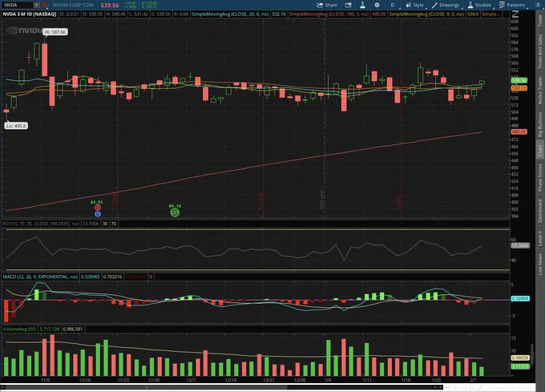The height and width of the screenshot is (392, 545).
Task: Click the horizontal chart scrollbar
Action: 221,386
